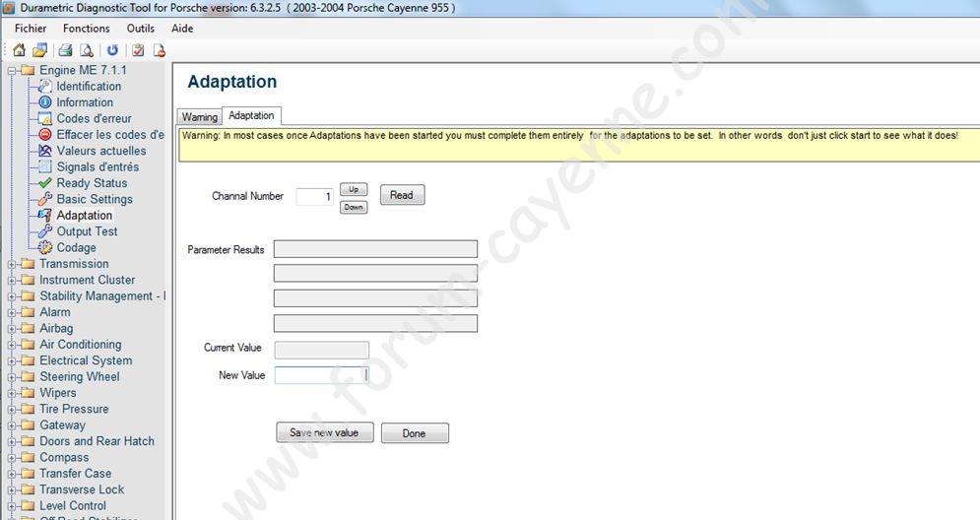The height and width of the screenshot is (520, 980).
Task: Expand the Electrical System tree node
Action: point(11,361)
